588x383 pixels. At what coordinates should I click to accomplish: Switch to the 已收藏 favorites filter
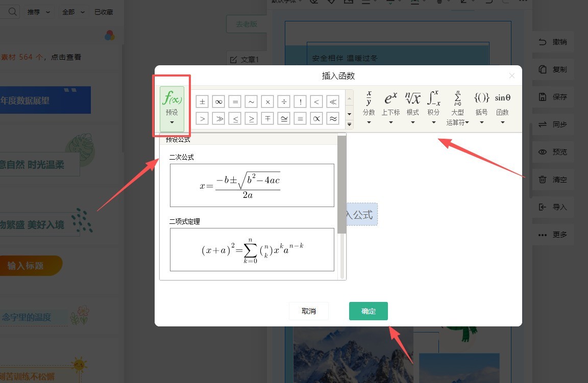click(x=104, y=12)
